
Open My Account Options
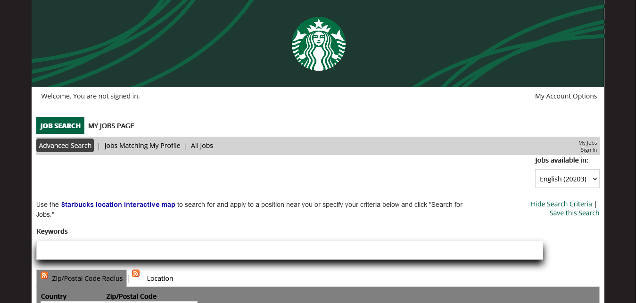(x=566, y=96)
